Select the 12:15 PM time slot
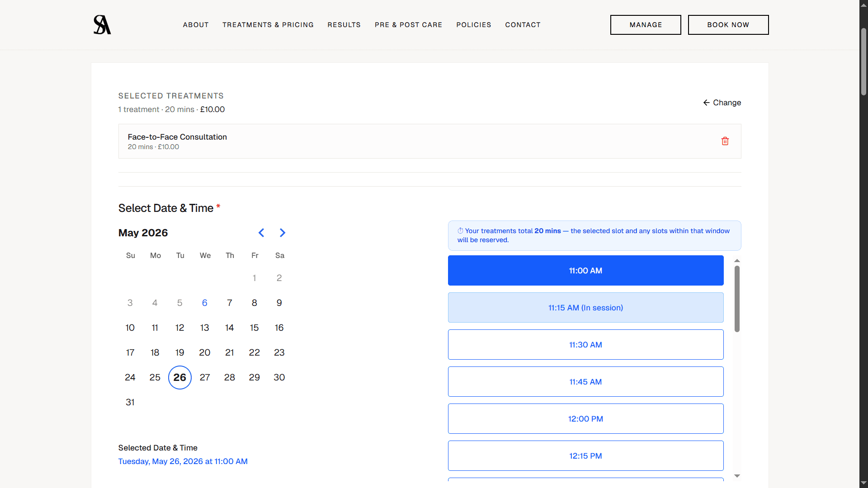 click(x=585, y=455)
